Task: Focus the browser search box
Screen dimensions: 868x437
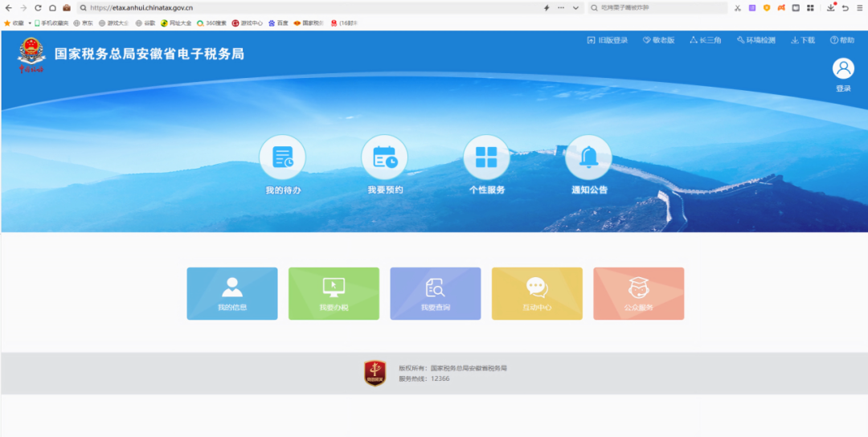Action: click(657, 8)
